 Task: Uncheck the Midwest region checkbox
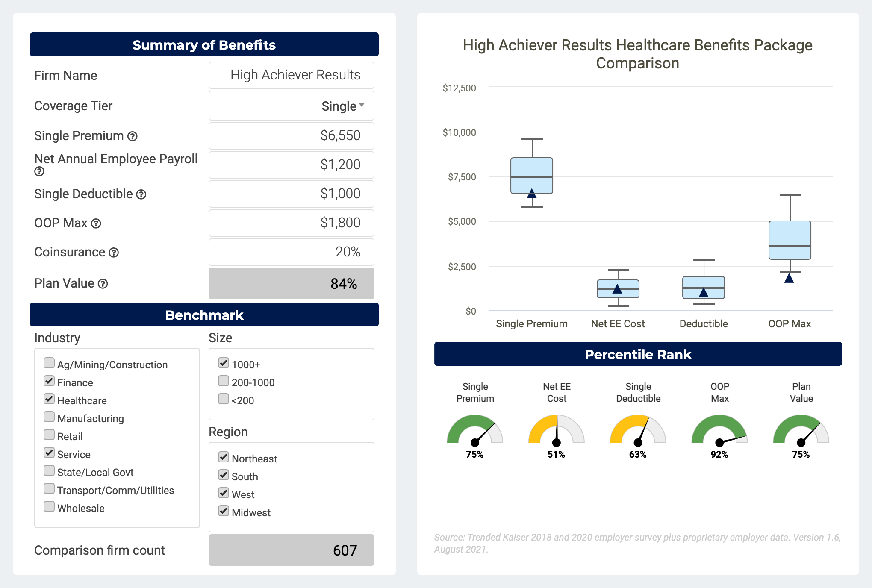click(x=224, y=511)
